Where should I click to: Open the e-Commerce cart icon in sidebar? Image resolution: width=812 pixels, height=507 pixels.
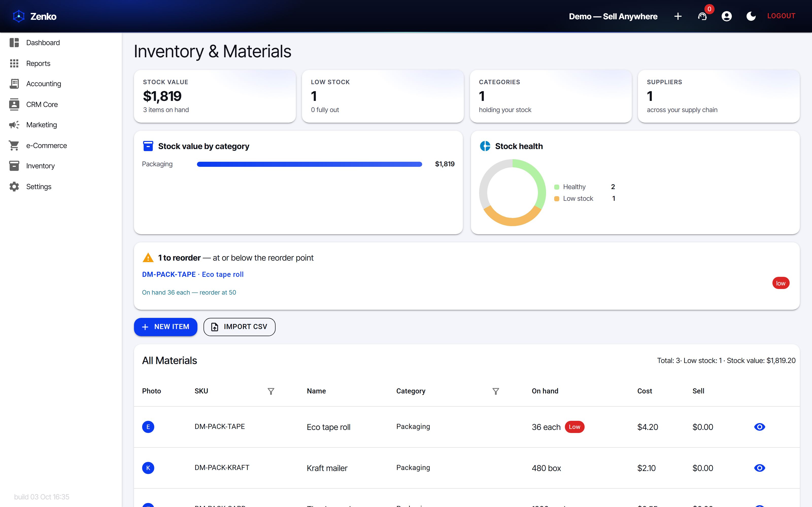(x=14, y=146)
